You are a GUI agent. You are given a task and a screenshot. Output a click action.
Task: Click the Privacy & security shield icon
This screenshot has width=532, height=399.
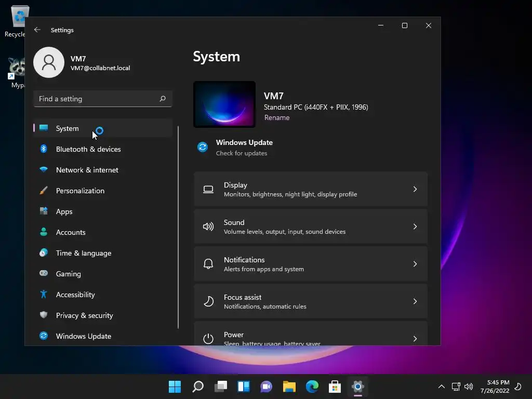click(44, 315)
